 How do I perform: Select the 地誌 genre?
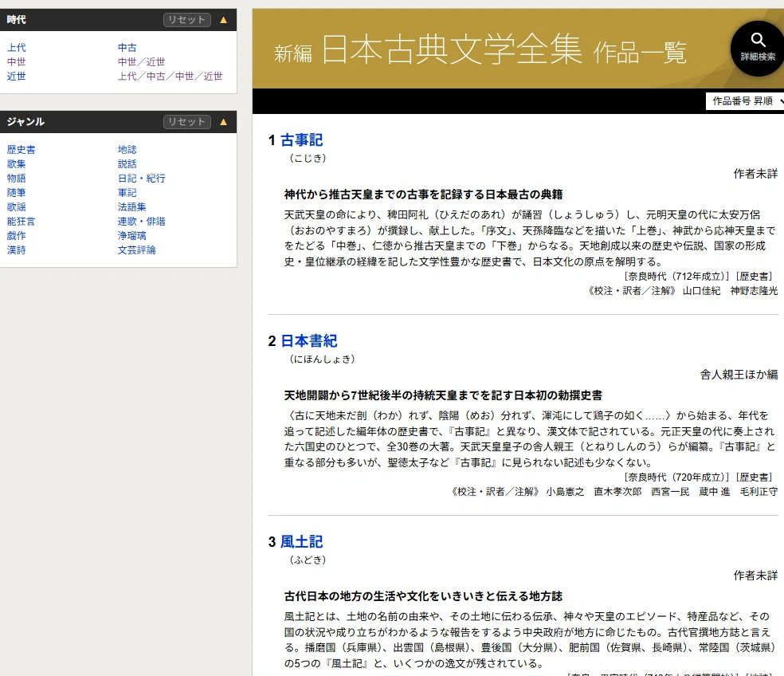pyautogui.click(x=127, y=150)
